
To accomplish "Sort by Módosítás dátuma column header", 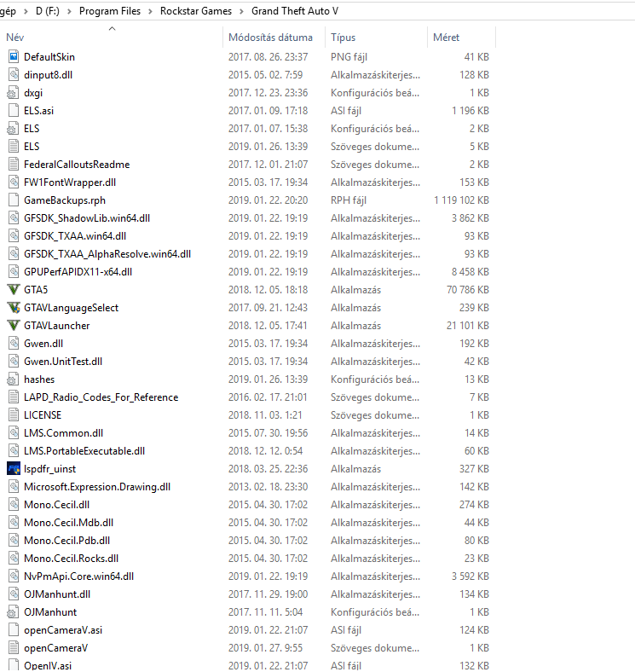I will pos(270,38).
